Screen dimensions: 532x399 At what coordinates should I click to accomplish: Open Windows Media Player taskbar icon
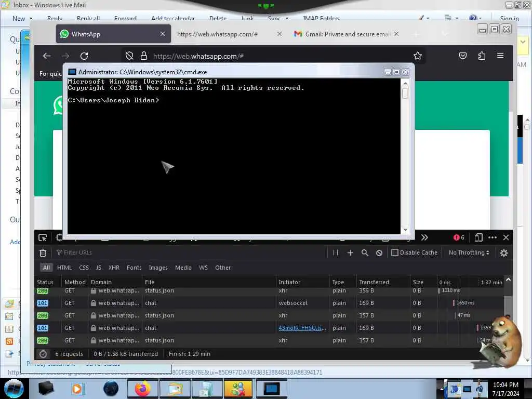click(x=77, y=389)
